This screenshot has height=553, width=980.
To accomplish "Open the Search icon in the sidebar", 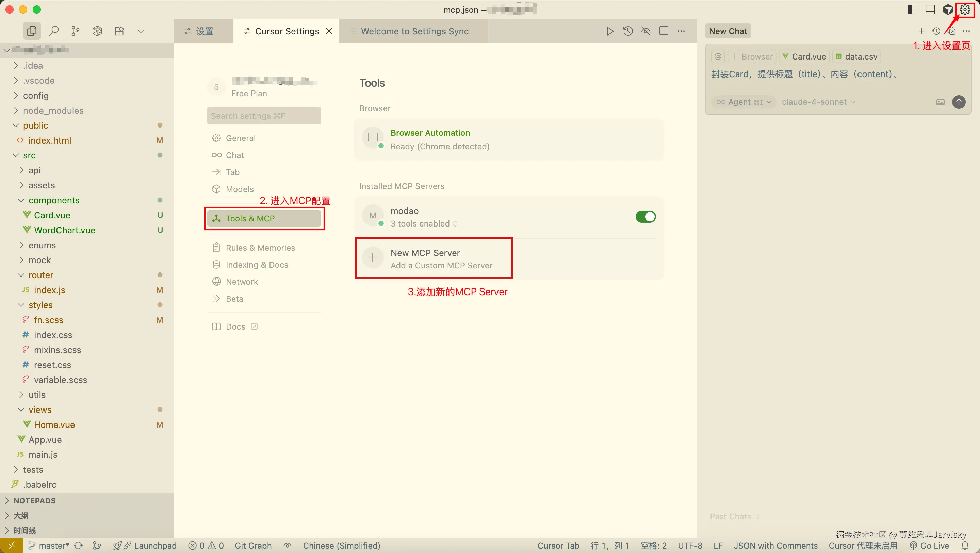I will [54, 31].
